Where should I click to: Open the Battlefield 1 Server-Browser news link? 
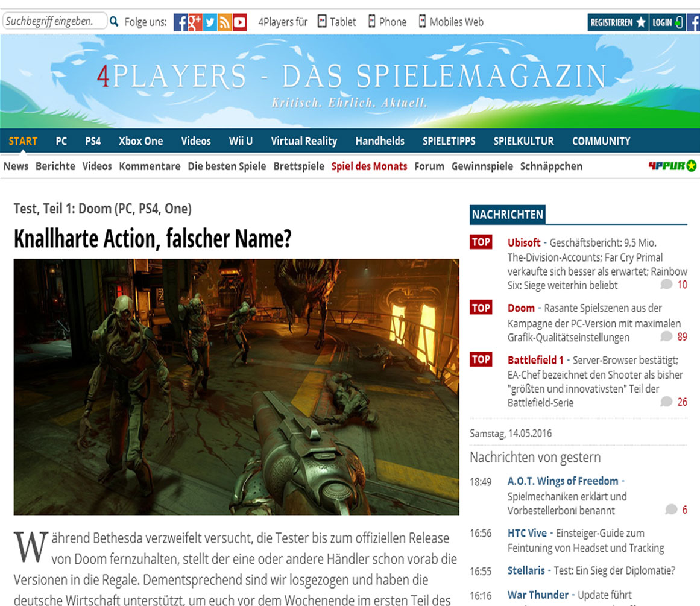point(595,381)
